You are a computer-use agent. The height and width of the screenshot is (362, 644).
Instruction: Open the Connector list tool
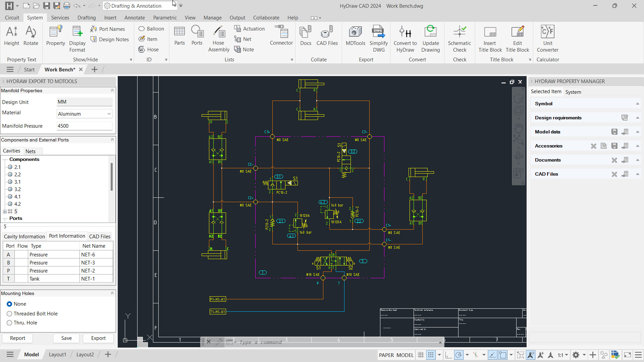(281, 36)
